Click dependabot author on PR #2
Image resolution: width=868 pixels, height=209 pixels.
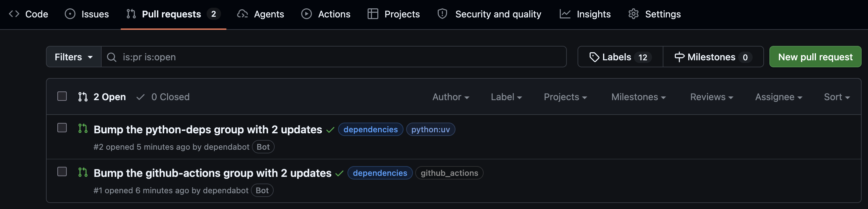click(x=227, y=147)
